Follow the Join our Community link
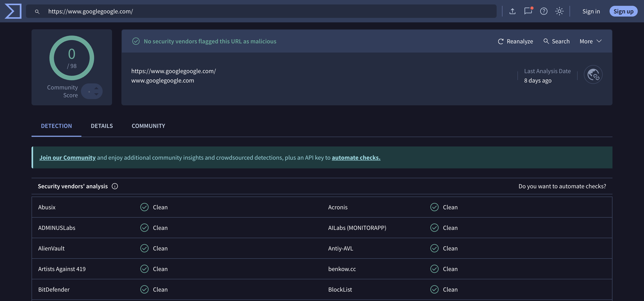The image size is (644, 301). pos(67,157)
